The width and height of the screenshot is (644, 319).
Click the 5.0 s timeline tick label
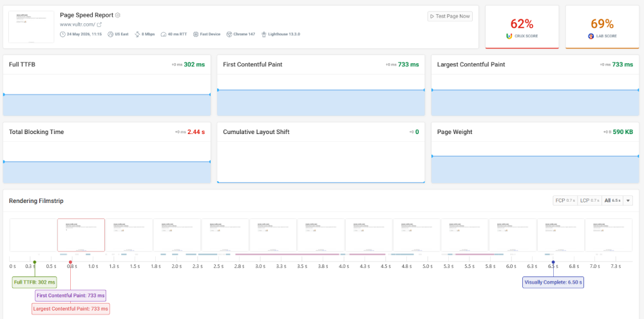pos(427,266)
